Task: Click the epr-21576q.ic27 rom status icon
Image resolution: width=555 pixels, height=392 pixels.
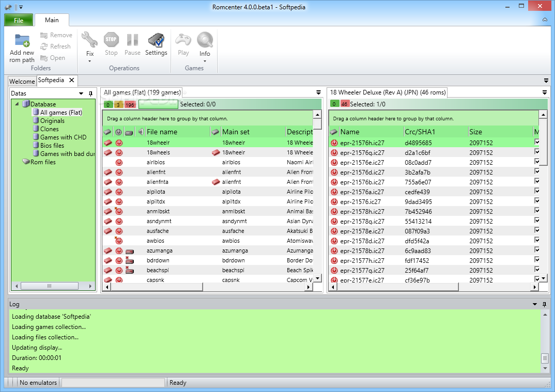Action: pyautogui.click(x=334, y=152)
